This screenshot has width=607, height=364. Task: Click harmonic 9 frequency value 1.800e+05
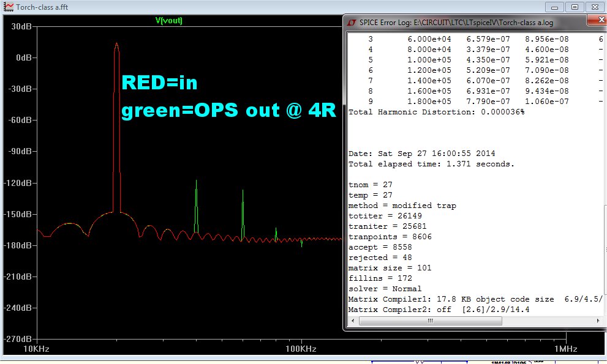click(x=429, y=102)
